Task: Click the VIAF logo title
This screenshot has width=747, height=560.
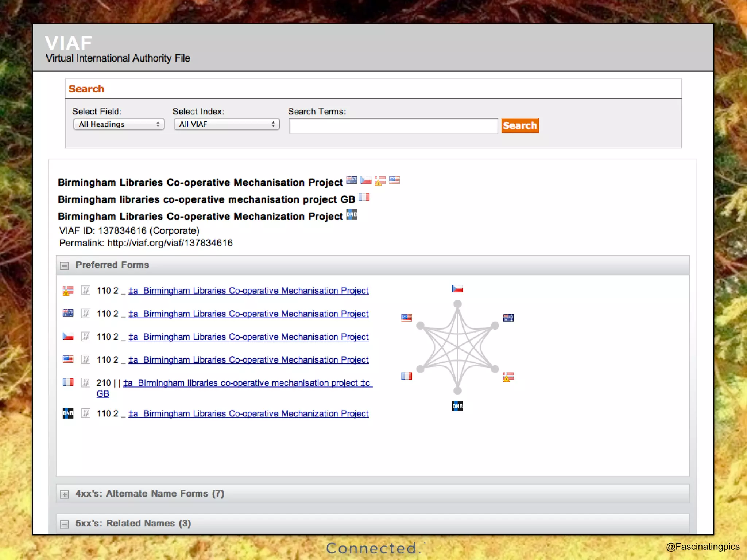Action: pos(69,43)
